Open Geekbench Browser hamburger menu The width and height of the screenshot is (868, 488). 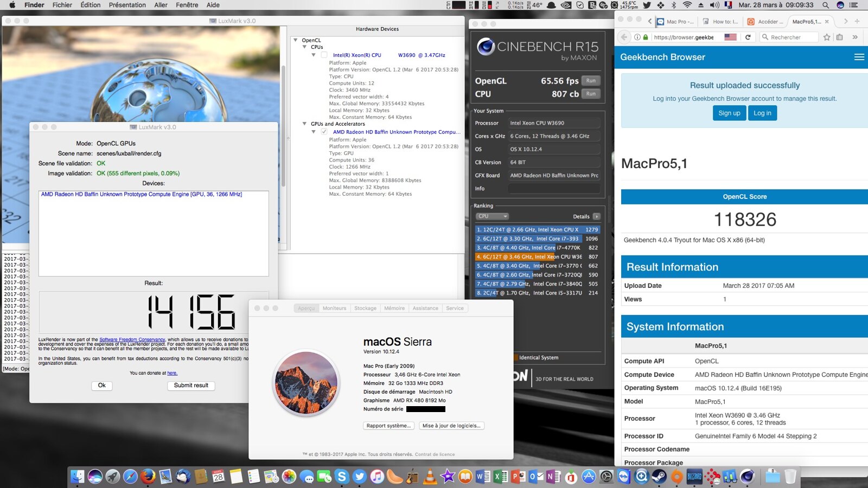pyautogui.click(x=859, y=57)
